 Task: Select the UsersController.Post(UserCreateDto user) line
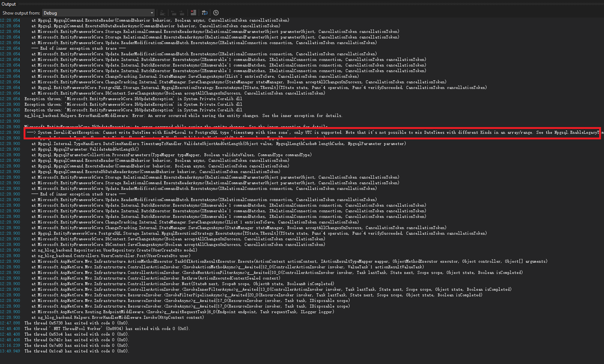pos(111,256)
